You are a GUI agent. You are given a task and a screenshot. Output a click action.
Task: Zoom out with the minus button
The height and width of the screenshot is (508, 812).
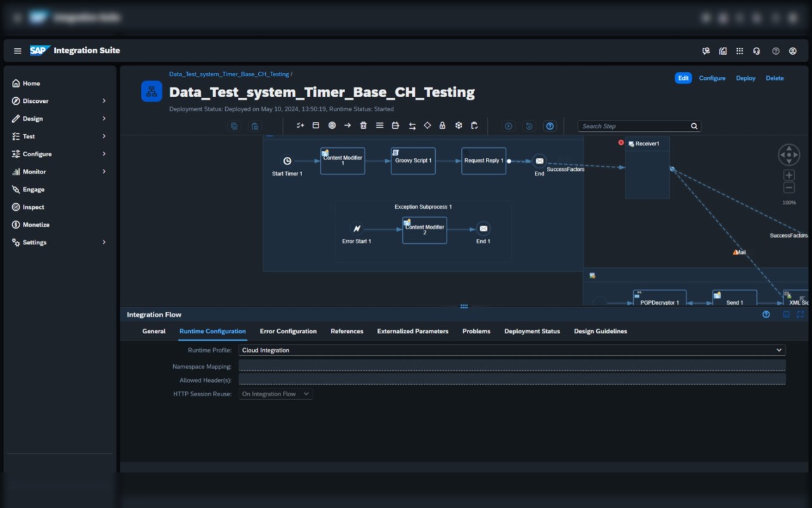(789, 187)
